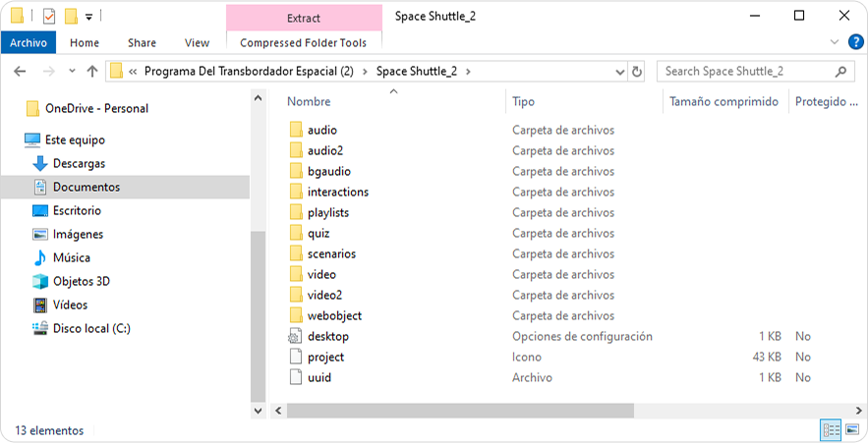The image size is (868, 443).
Task: Open the Customize Quick Access Toolbar dropdown
Action: tap(88, 17)
